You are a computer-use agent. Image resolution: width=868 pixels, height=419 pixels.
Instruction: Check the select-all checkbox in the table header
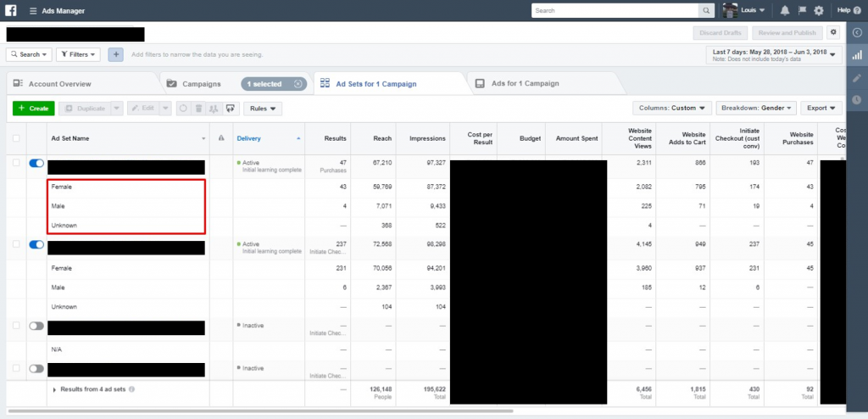point(16,138)
